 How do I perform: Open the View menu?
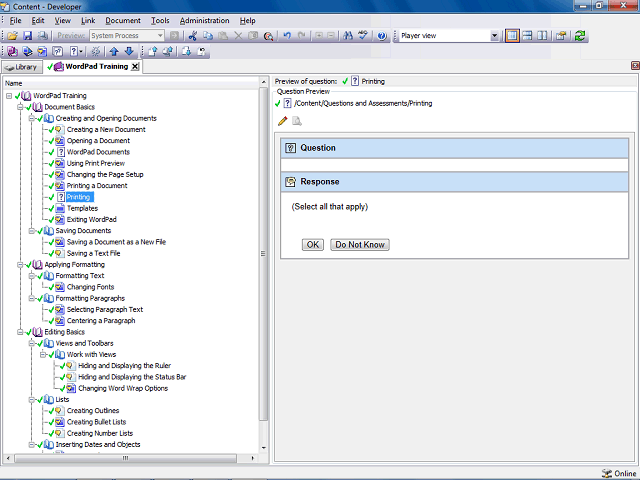pos(62,20)
